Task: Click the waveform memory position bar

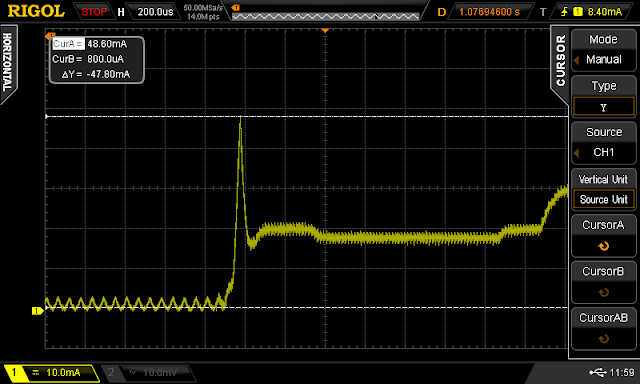Action: (325, 16)
